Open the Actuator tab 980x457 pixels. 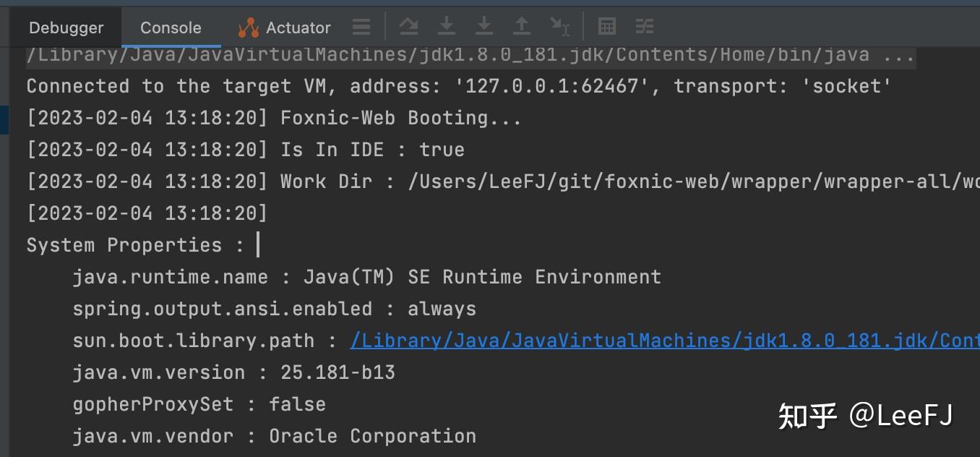[x=285, y=27]
